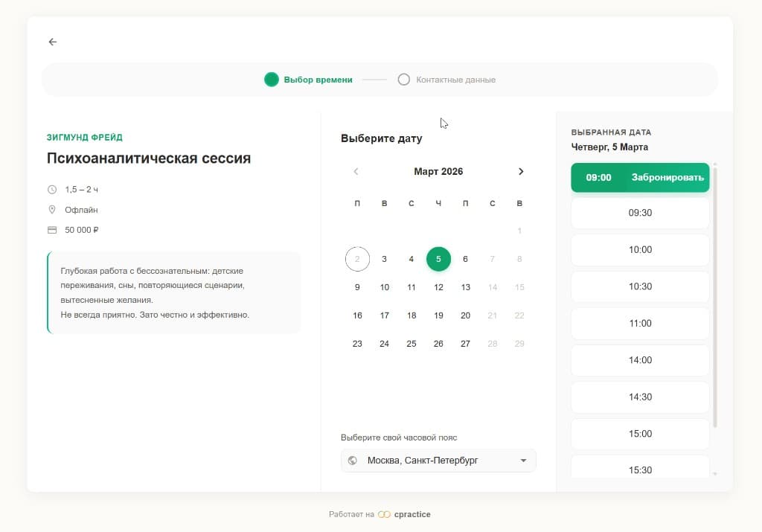The image size is (762, 532).
Task: Advance to April using the right calendar arrow
Action: coord(521,171)
